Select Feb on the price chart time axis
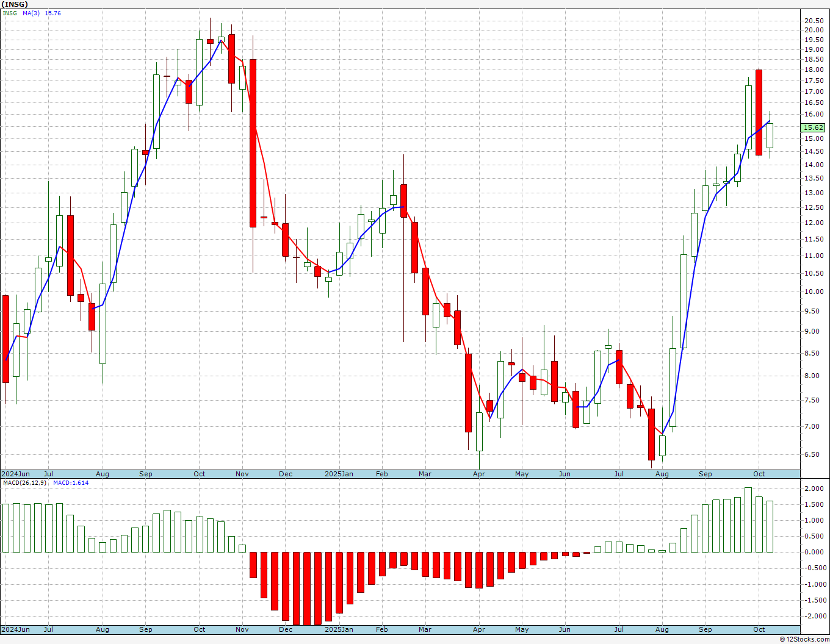The height and width of the screenshot is (644, 830). click(382, 474)
